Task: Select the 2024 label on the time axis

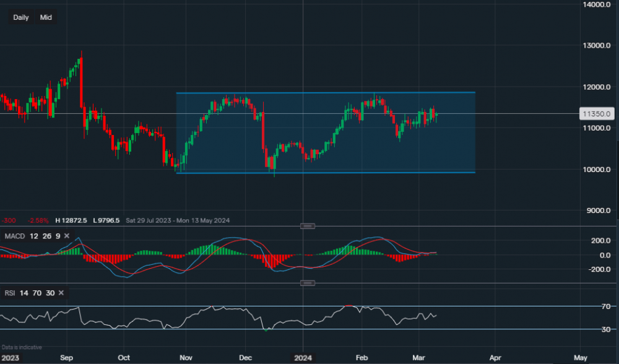Action: pyautogui.click(x=303, y=358)
